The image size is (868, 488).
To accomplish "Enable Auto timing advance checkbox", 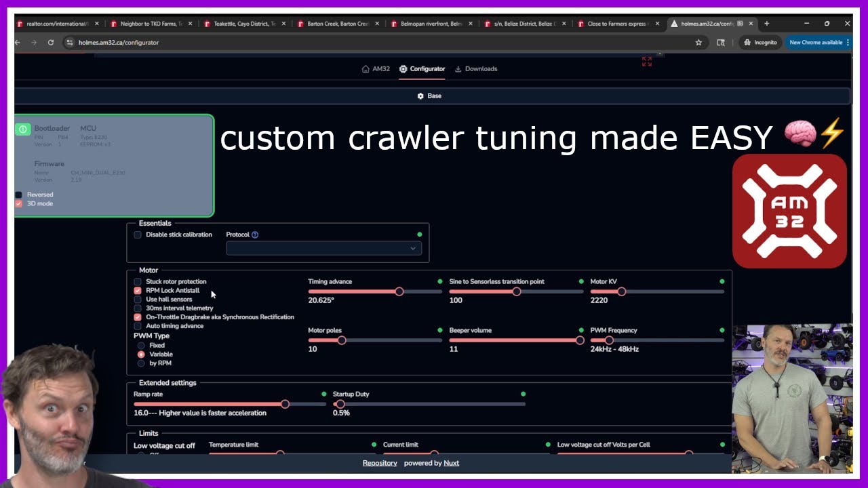I will (138, 325).
